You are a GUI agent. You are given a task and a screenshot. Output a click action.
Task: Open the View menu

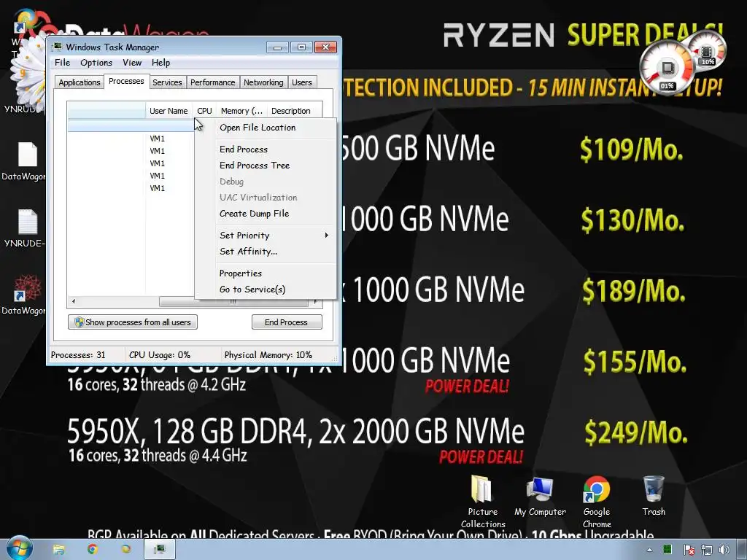point(132,63)
